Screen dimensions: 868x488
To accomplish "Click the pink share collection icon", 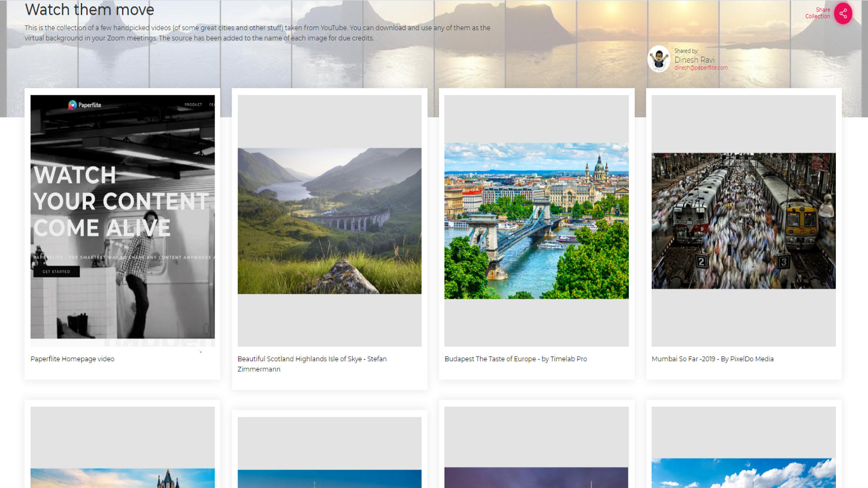I will tap(843, 14).
